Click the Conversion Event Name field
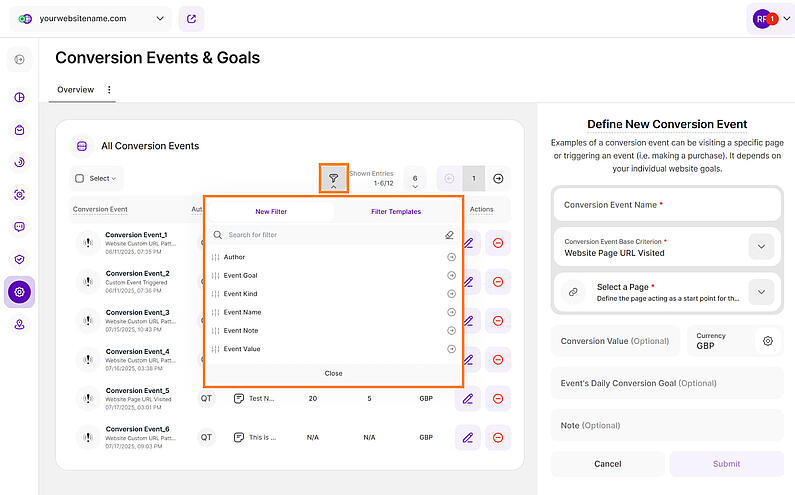The image size is (795, 495). pyautogui.click(x=667, y=204)
